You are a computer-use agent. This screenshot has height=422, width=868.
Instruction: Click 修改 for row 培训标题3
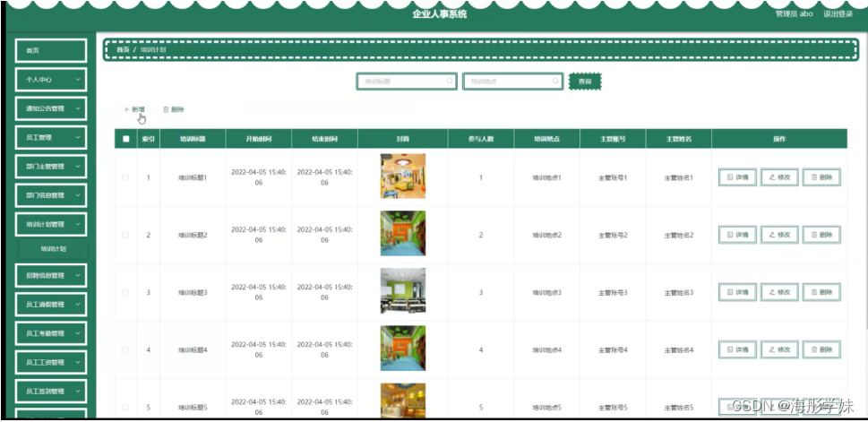pyautogui.click(x=779, y=292)
